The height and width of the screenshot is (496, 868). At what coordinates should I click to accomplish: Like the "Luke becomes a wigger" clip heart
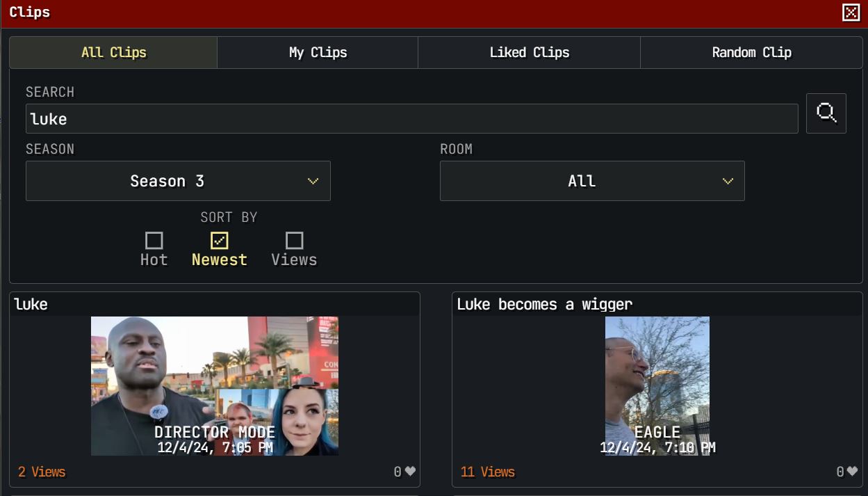coord(853,472)
